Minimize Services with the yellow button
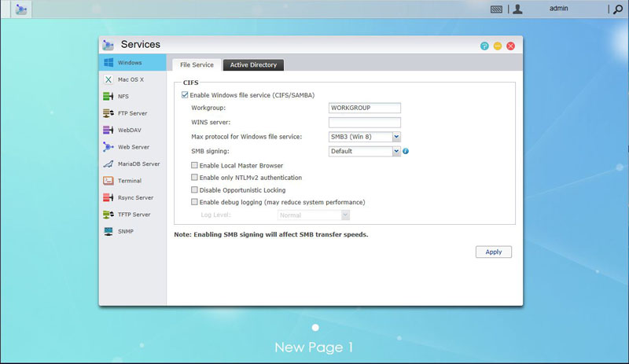Image resolution: width=629 pixels, height=364 pixels. tap(498, 46)
